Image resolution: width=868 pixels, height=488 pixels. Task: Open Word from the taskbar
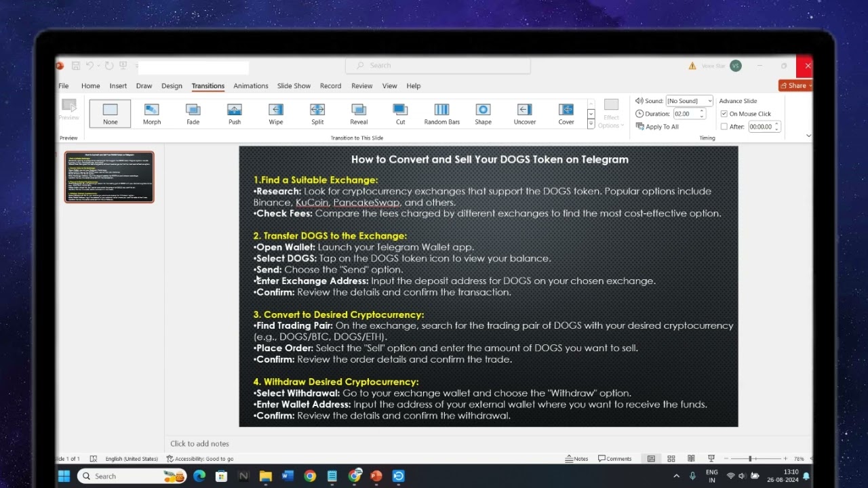point(288,476)
